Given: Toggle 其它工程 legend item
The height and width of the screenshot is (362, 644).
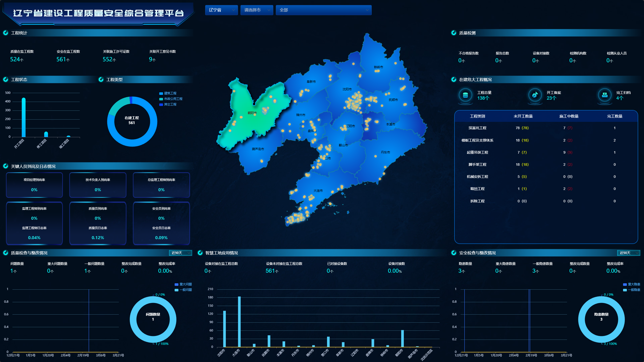Looking at the screenshot, I should 168,104.
